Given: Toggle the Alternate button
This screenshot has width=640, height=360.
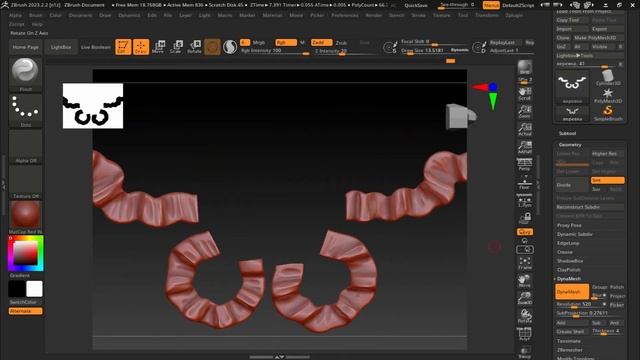Looking at the screenshot, I should (x=25, y=311).
